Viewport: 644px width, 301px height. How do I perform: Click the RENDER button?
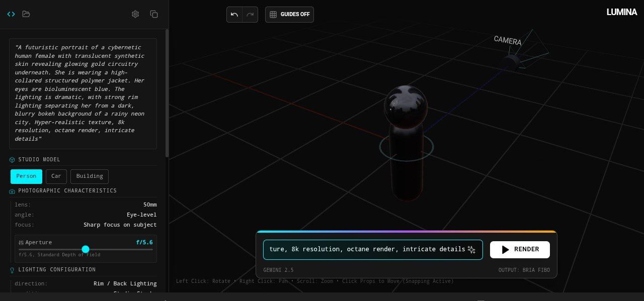pyautogui.click(x=520, y=250)
